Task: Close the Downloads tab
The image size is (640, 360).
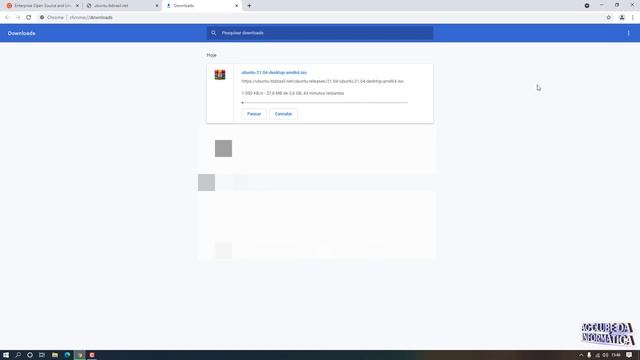Action: 236,6
